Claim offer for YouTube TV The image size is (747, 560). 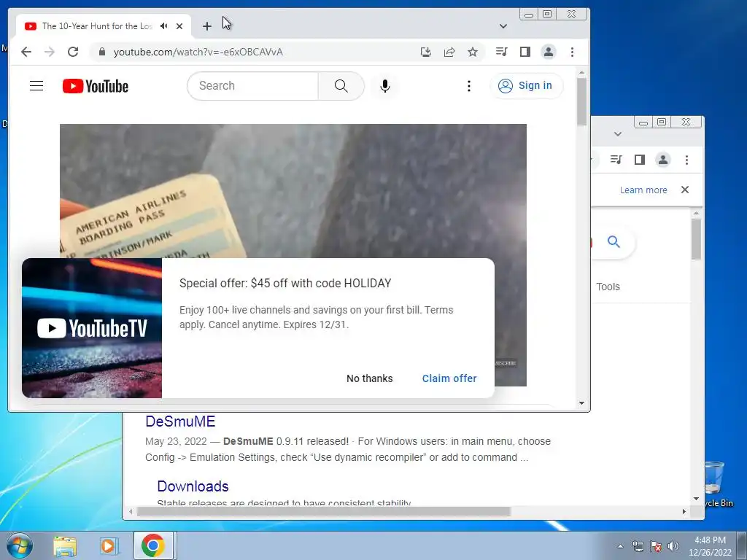coord(449,378)
